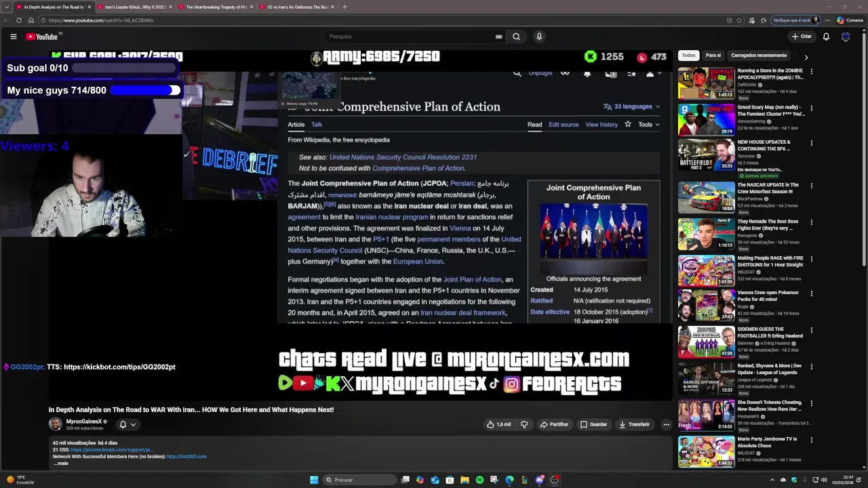Switch to The Heartbreaking Tragedy browser tab

(216, 7)
